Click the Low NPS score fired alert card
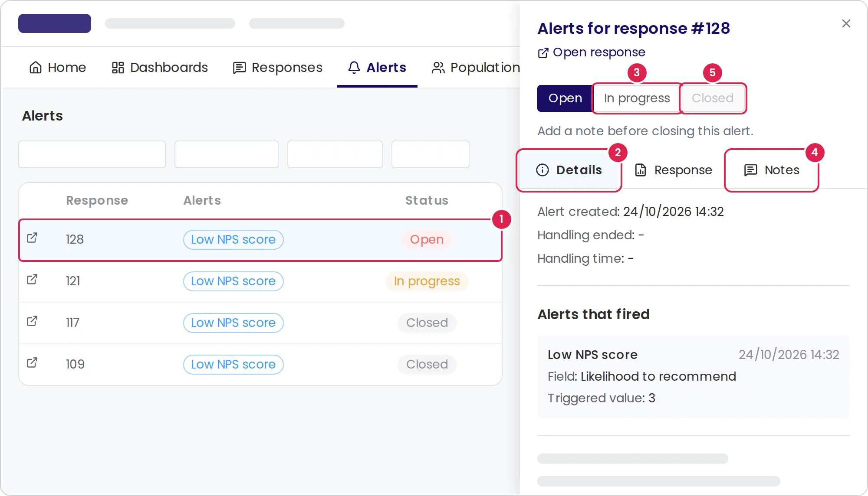868x496 pixels. coord(694,376)
